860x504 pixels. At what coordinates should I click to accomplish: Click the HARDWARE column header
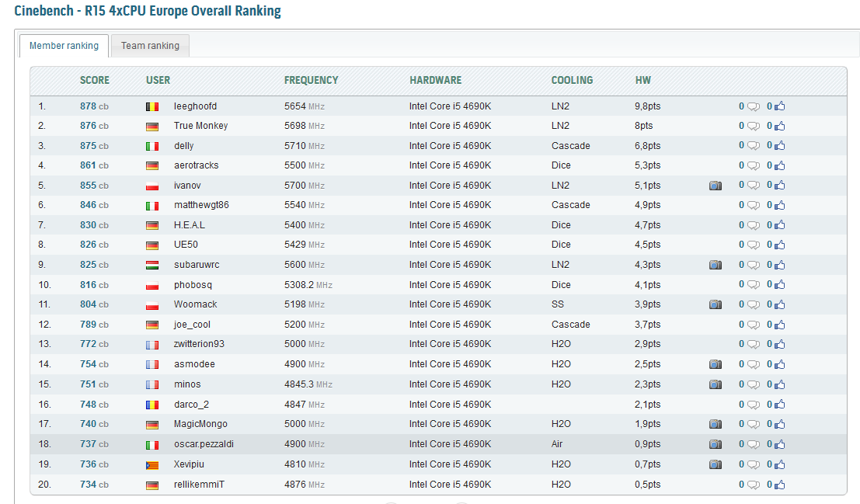436,80
